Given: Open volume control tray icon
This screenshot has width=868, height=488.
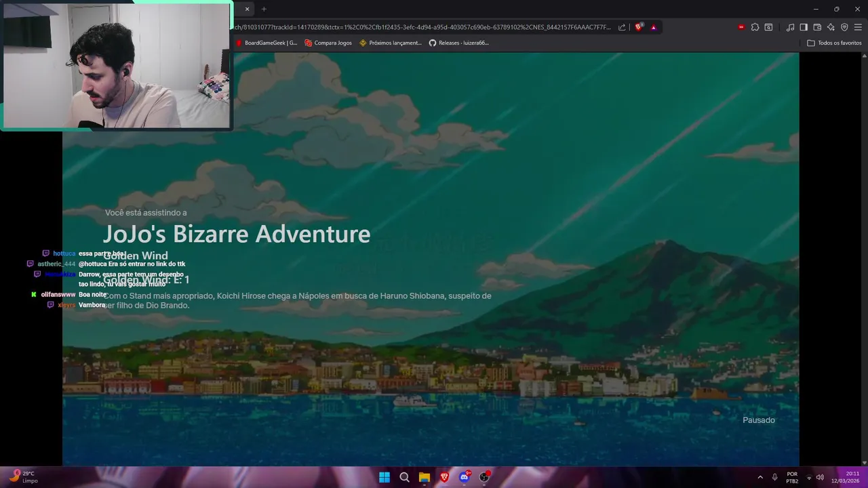Looking at the screenshot, I should 820,477.
